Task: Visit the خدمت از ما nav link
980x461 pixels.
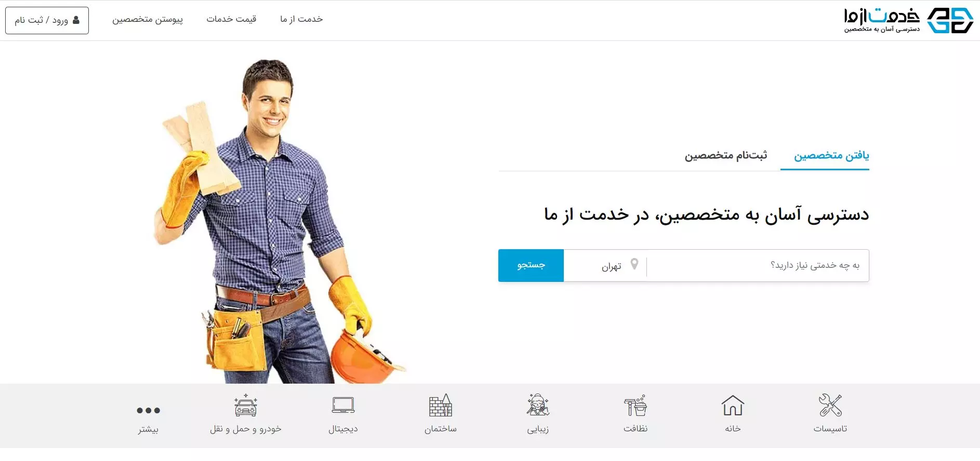Action: coord(301,19)
